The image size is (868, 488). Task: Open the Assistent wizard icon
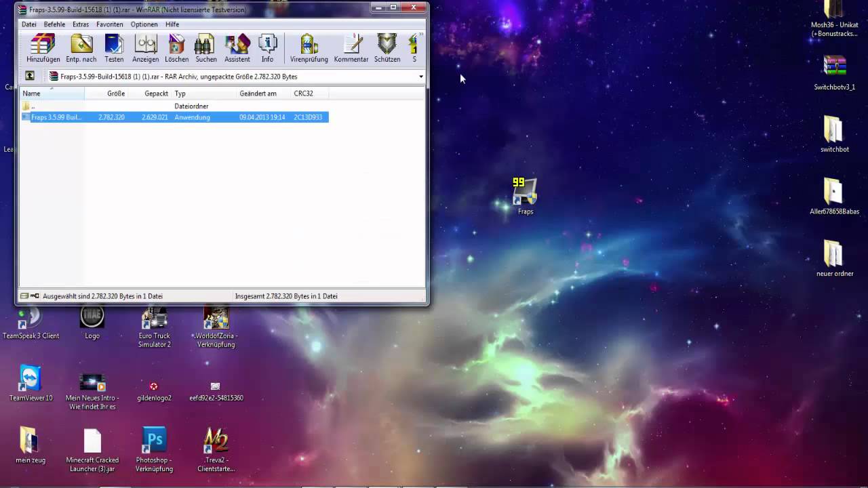[237, 48]
